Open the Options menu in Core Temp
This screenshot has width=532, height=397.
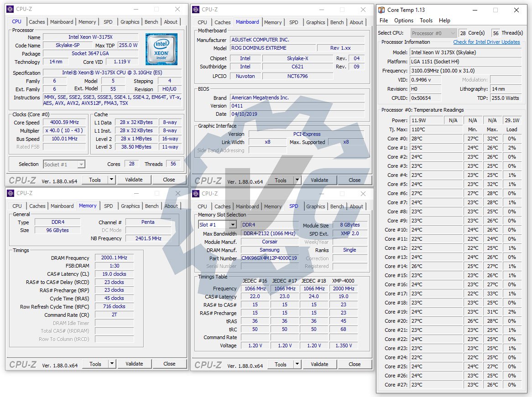click(404, 21)
